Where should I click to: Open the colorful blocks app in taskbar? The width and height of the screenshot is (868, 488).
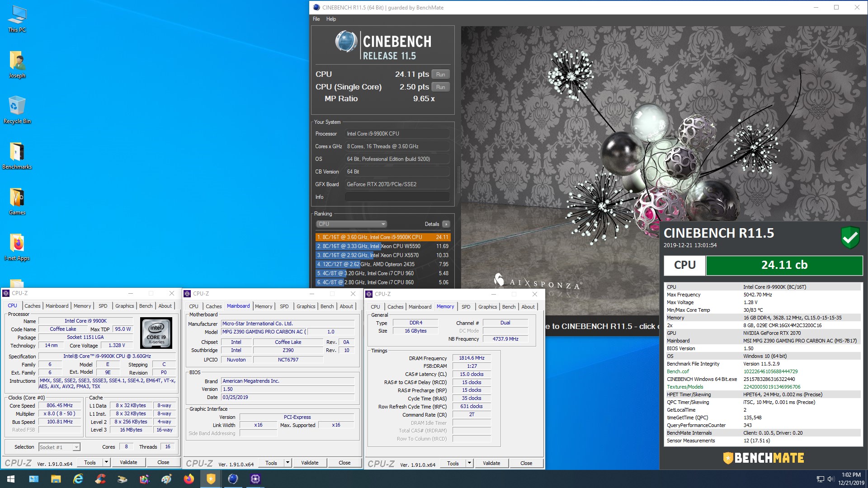click(144, 479)
